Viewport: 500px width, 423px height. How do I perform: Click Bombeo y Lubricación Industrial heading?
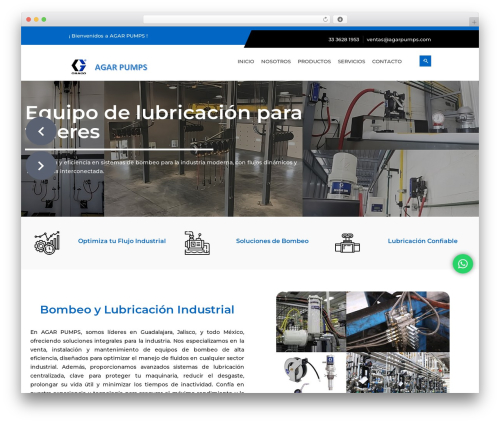(x=137, y=309)
